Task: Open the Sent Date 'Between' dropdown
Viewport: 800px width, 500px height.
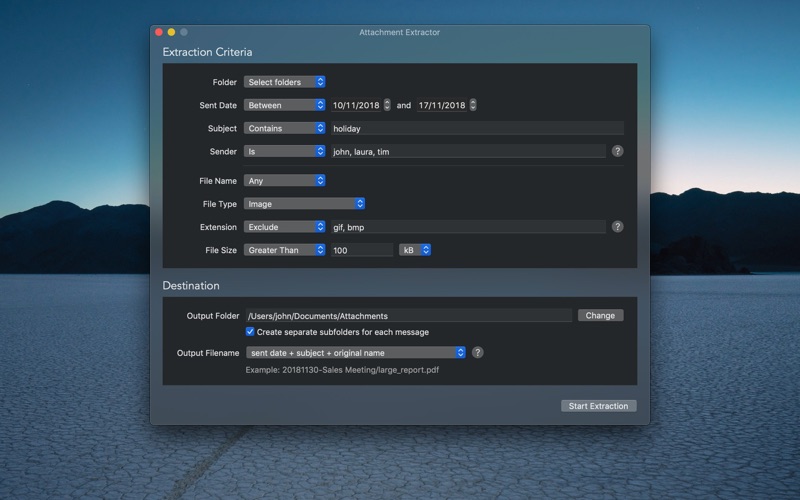Action: (284, 105)
